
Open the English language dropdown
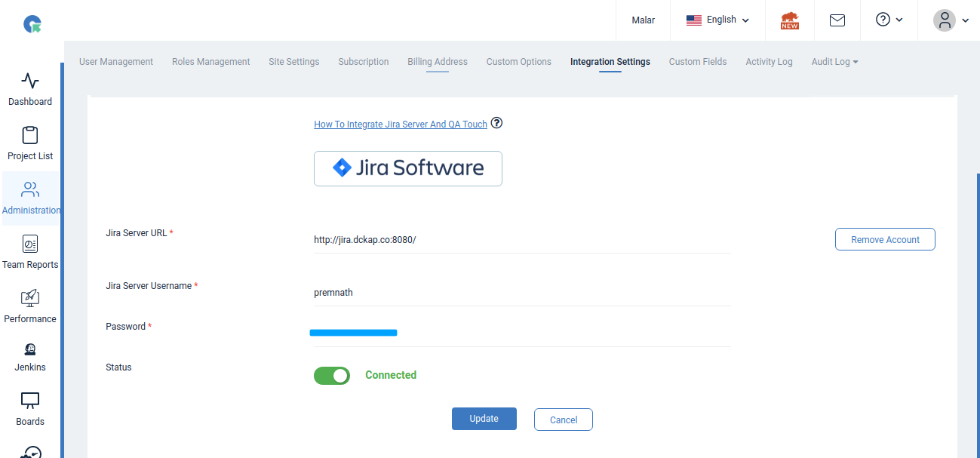(x=717, y=20)
